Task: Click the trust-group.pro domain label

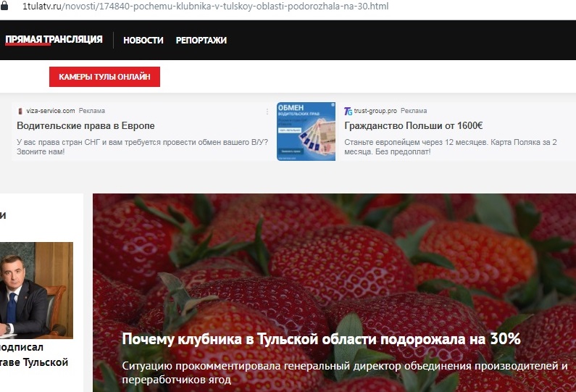Action: [375, 111]
